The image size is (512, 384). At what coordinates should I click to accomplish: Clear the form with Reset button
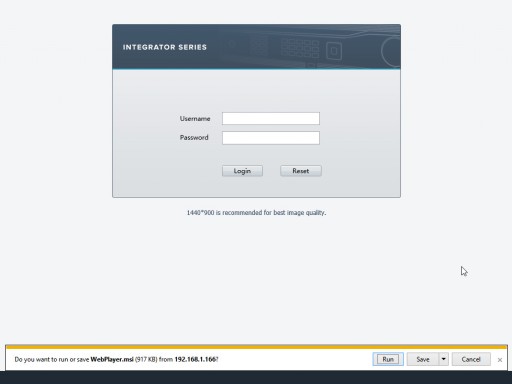pos(301,171)
